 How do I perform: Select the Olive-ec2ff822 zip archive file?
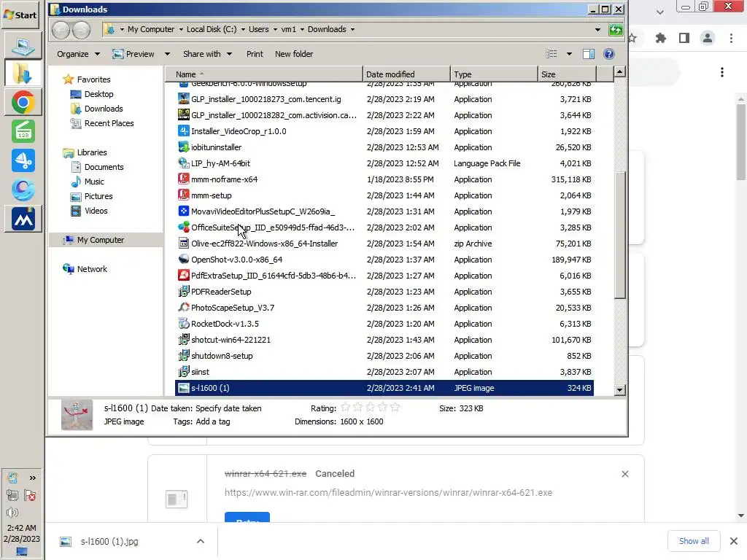264,244
